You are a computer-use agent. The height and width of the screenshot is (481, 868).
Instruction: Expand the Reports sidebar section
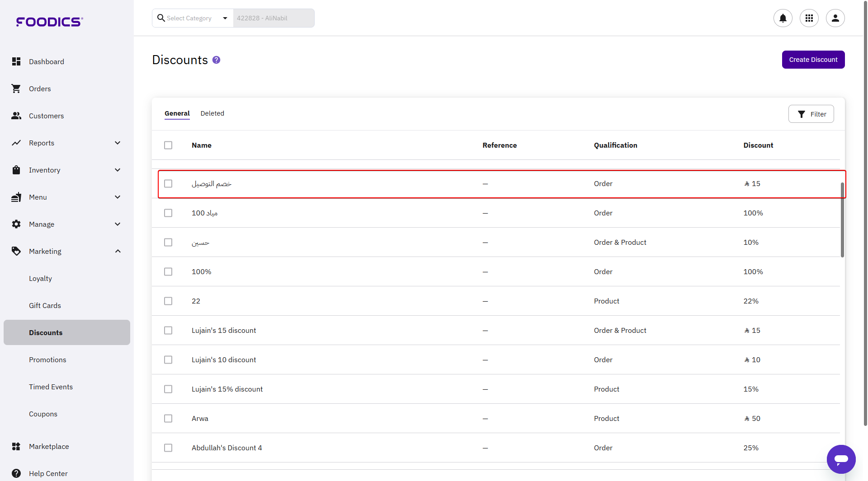point(118,143)
